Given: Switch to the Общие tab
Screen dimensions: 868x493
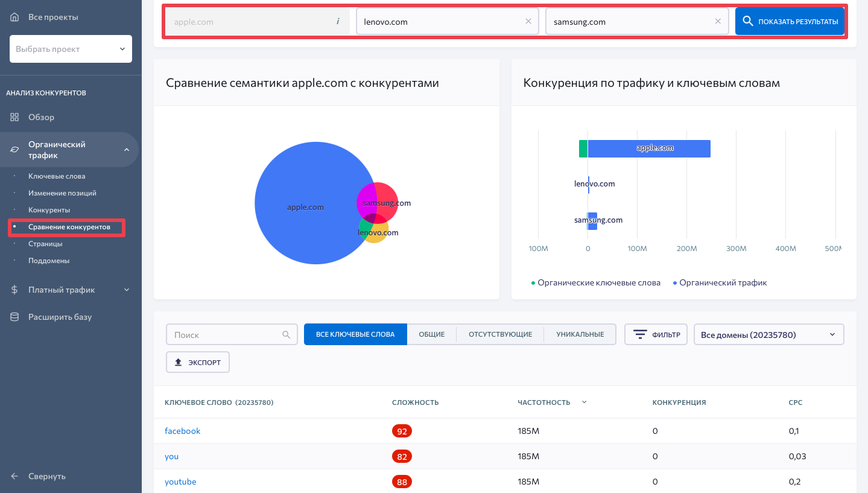Looking at the screenshot, I should click(x=432, y=334).
